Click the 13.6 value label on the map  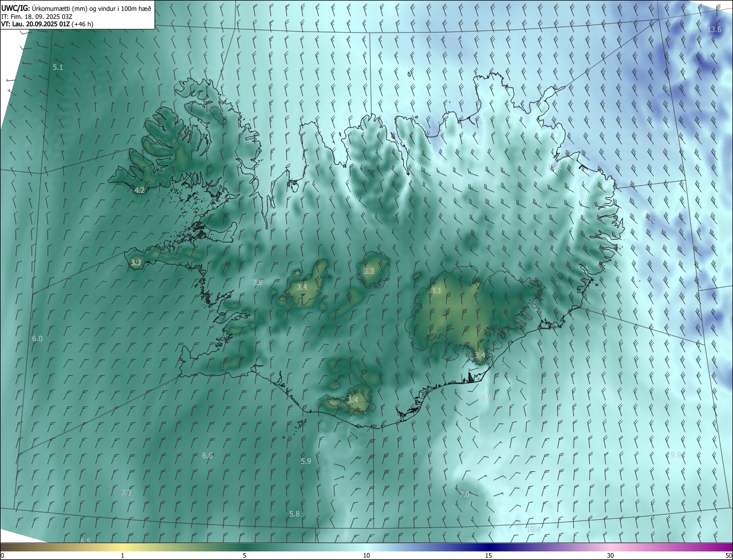point(715,30)
